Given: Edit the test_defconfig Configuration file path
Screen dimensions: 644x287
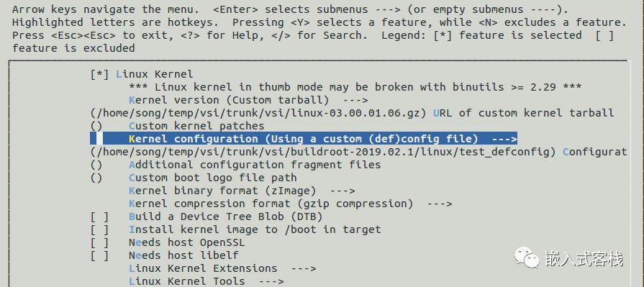Looking at the screenshot, I should [x=358, y=152].
